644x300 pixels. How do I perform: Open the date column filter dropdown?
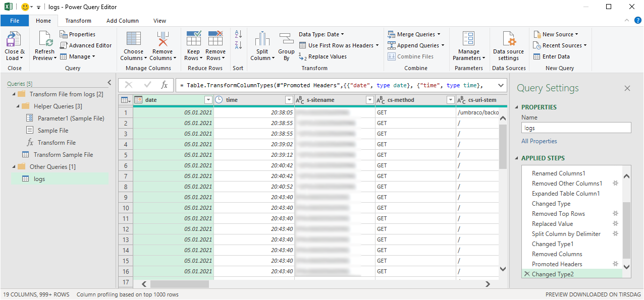tap(208, 100)
